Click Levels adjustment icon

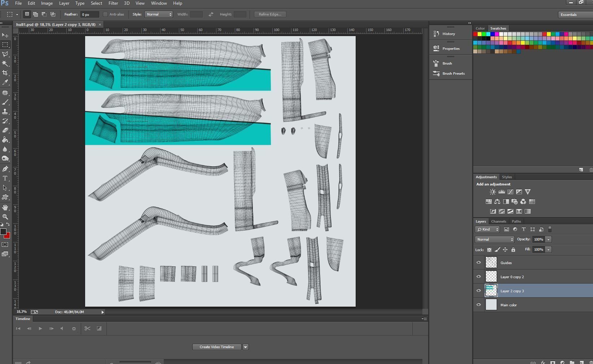[x=501, y=192]
